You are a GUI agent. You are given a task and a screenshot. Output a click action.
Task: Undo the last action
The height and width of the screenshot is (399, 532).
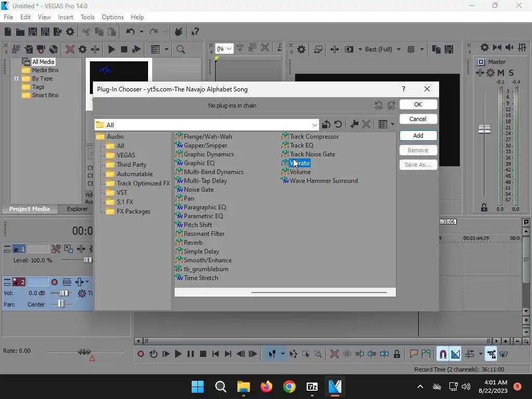click(130, 32)
